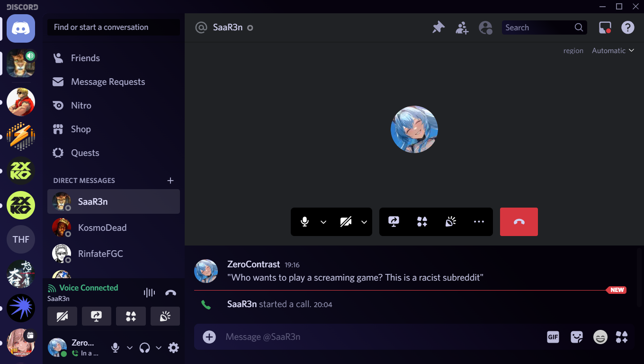
Task: Mute microphone in the bottom user panel
Action: coord(115,348)
